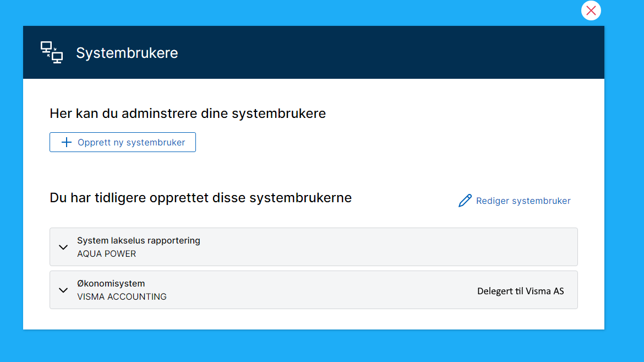Screen dimensions: 644x362
Task: Select the System lakselus rapportering row
Action: [x=313, y=247]
